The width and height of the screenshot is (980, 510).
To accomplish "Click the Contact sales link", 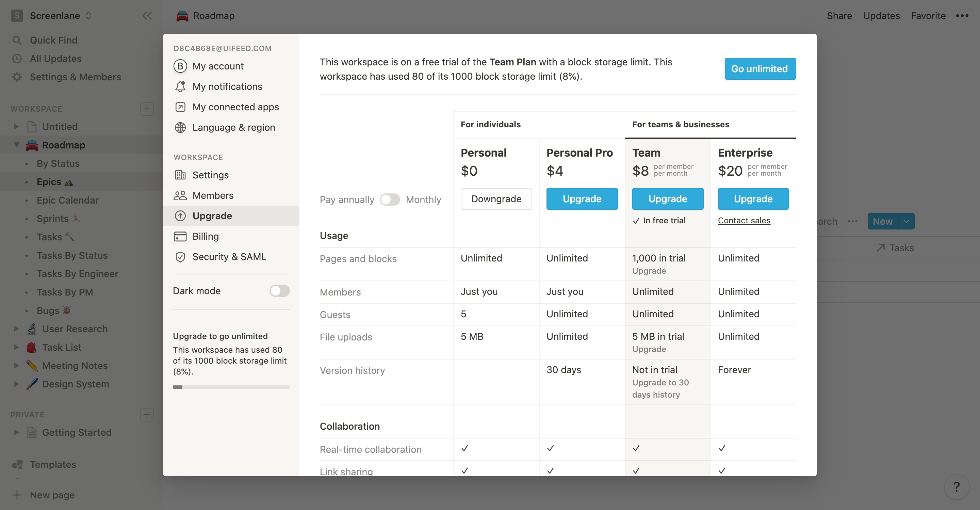I will [744, 220].
